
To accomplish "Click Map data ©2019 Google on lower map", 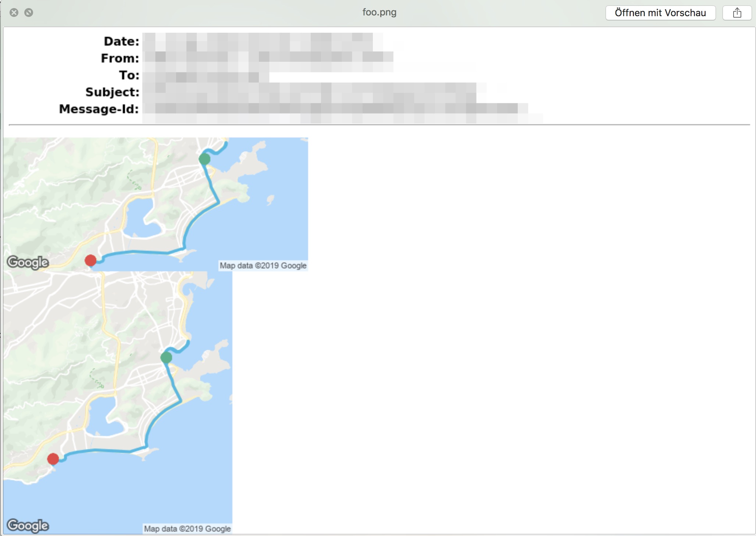I will point(187,529).
